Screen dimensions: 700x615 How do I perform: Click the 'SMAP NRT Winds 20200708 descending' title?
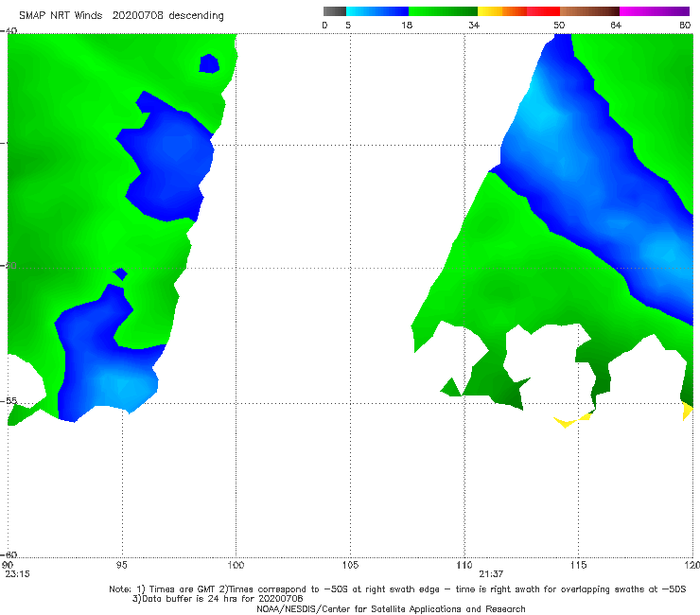121,16
